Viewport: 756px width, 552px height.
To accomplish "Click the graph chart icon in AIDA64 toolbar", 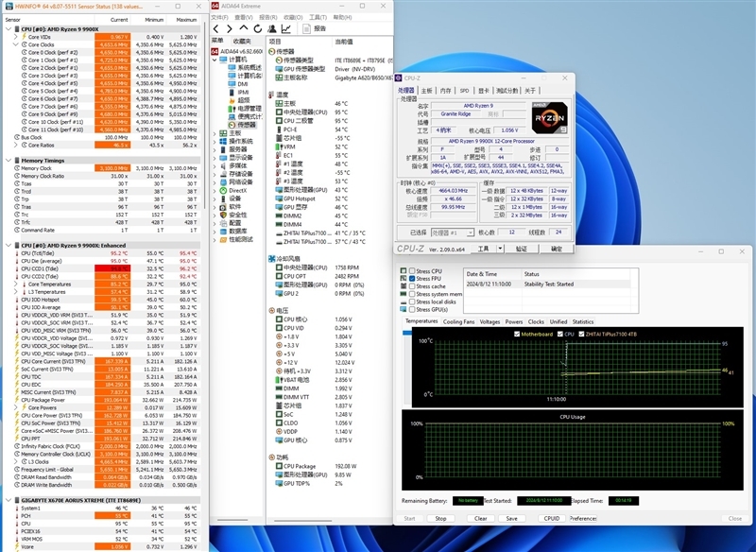I will pyautogui.click(x=285, y=28).
